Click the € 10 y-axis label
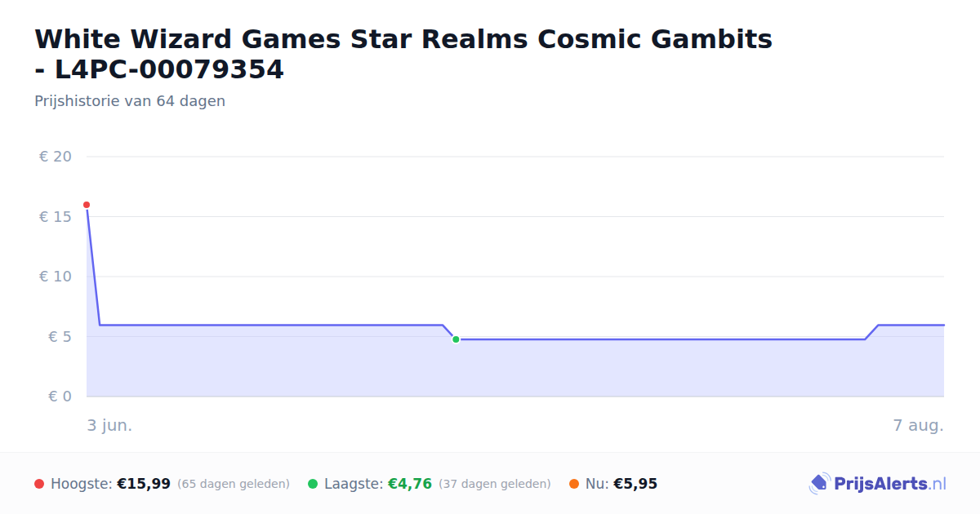Screen dimensions: 980x514 pos(56,277)
